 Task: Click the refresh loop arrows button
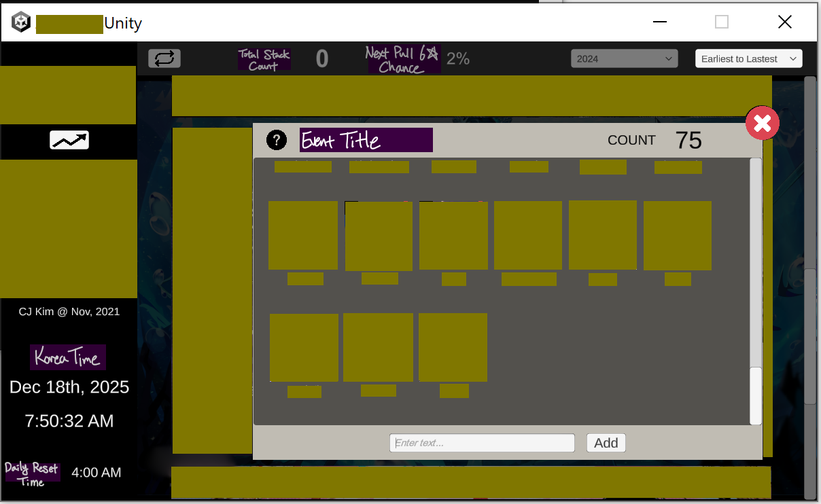[x=164, y=58]
